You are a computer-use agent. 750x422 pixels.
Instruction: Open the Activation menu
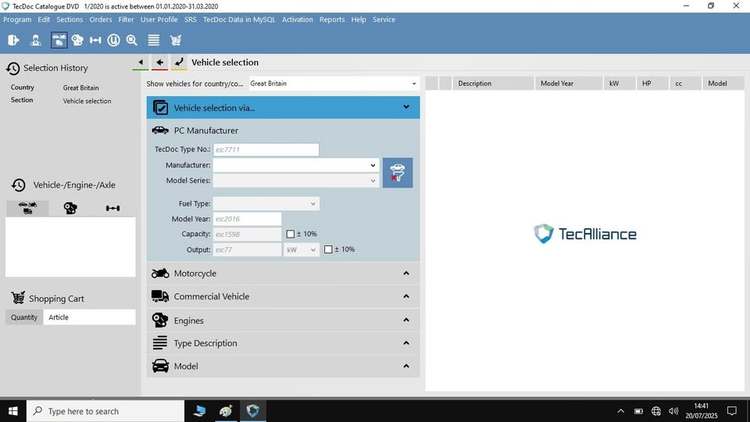[297, 20]
